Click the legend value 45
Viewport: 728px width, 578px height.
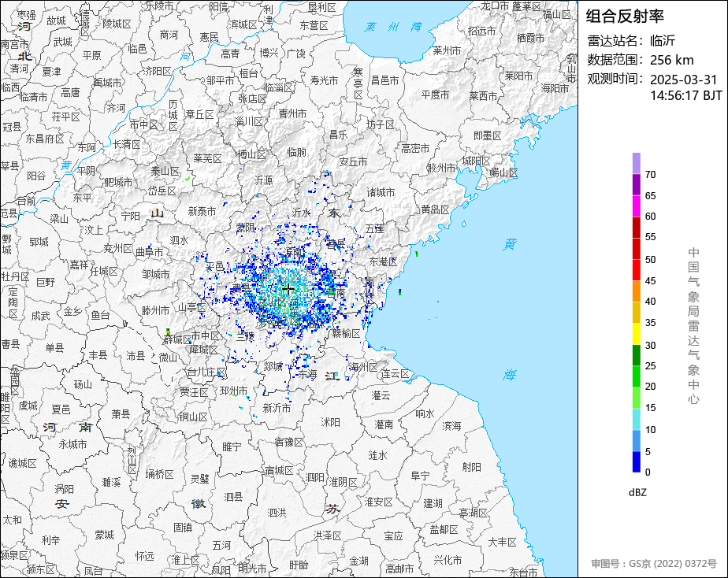click(651, 280)
